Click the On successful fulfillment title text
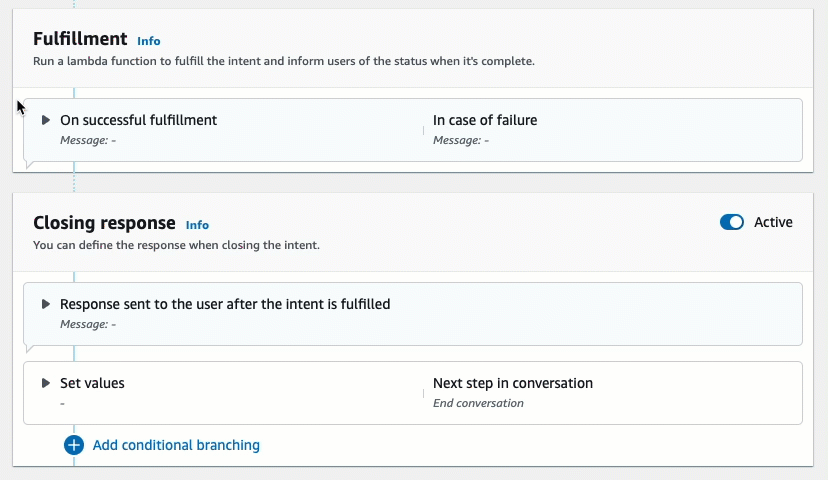The image size is (828, 480). pyautogui.click(x=138, y=120)
